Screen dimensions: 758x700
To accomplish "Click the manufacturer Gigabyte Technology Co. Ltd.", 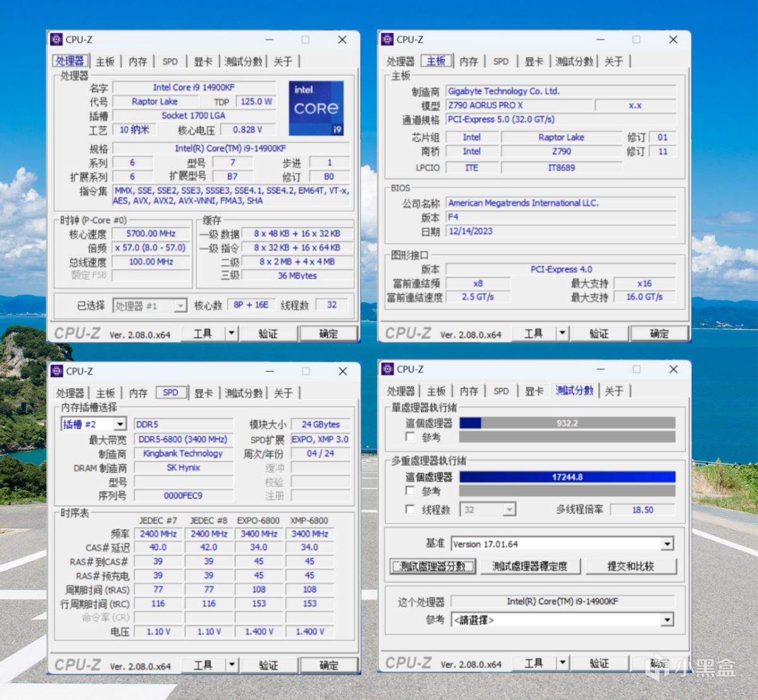I will click(x=561, y=91).
